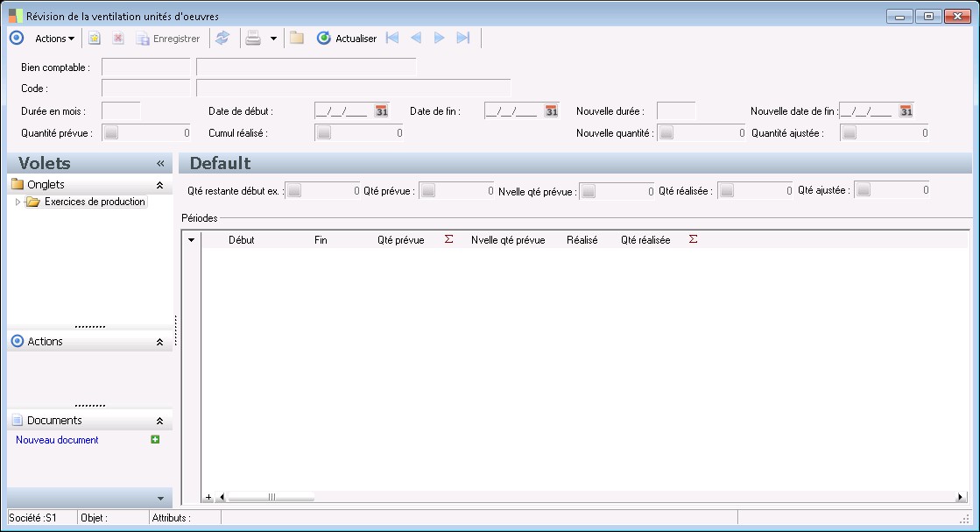Click the synchronize arrows toolbar icon
This screenshot has height=532, width=980.
(222, 39)
